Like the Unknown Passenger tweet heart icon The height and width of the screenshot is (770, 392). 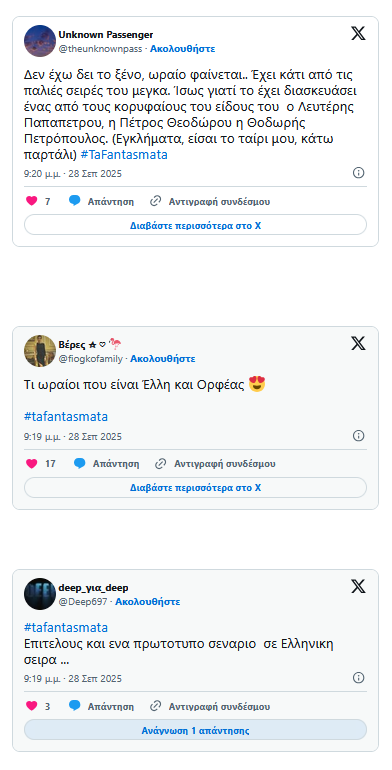pos(31,201)
